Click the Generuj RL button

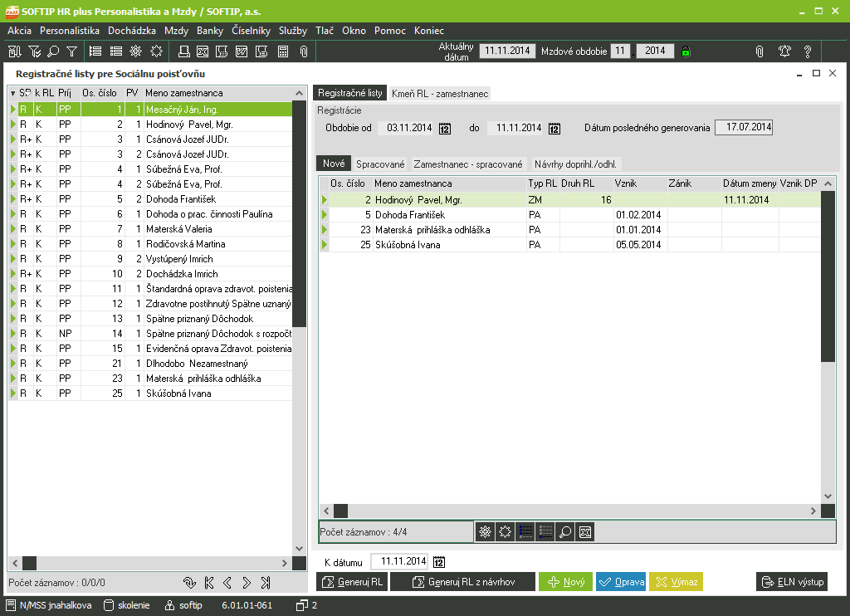pyautogui.click(x=353, y=582)
